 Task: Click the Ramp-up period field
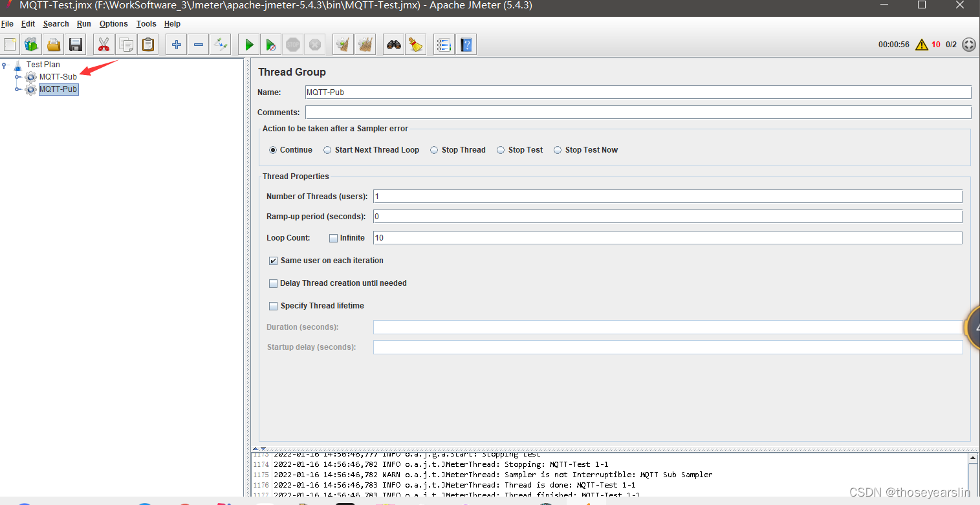tap(668, 217)
